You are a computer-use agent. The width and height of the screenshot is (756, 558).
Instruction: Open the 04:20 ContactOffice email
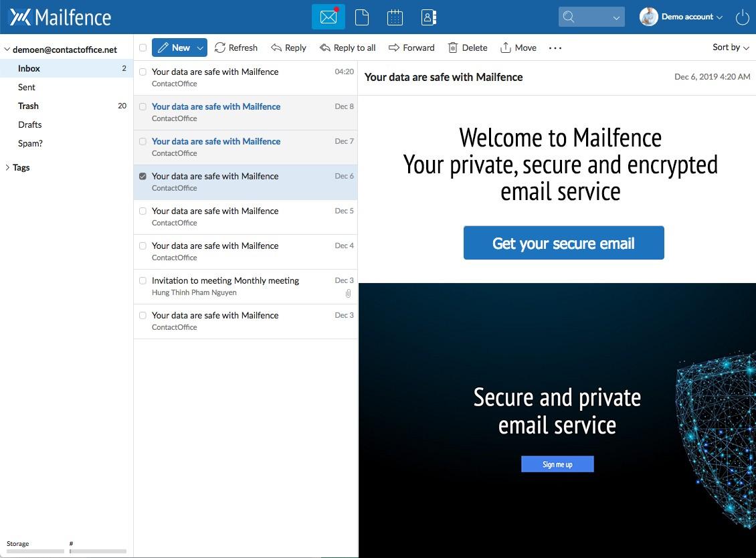click(x=246, y=78)
